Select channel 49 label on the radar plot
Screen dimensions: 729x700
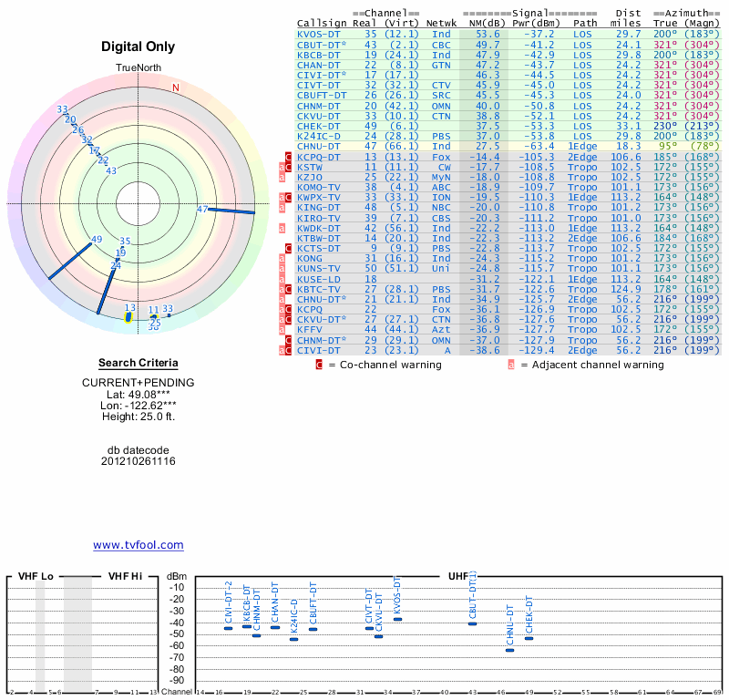[97, 240]
